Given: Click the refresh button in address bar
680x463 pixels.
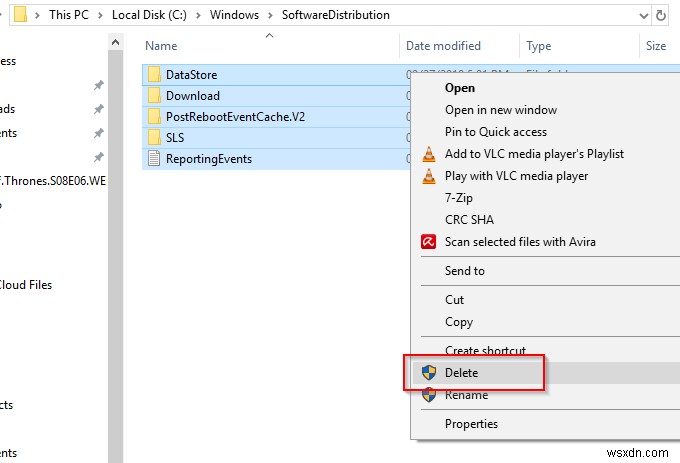Looking at the screenshot, I should 661,15.
